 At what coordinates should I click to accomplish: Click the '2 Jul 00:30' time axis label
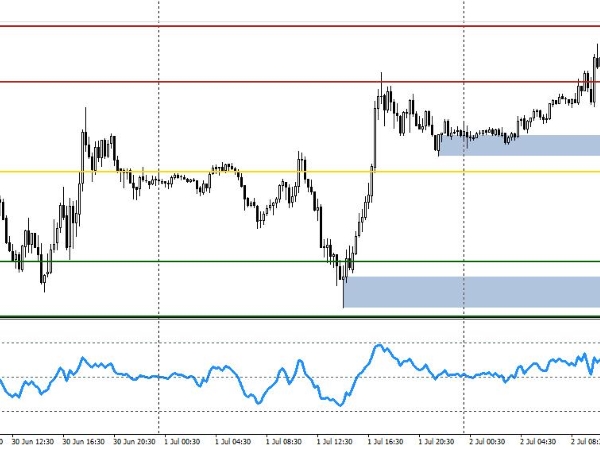point(488,440)
